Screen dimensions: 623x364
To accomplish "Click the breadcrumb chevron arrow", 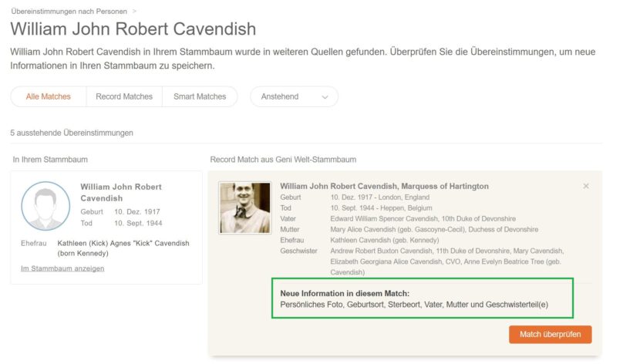I will coord(135,12).
